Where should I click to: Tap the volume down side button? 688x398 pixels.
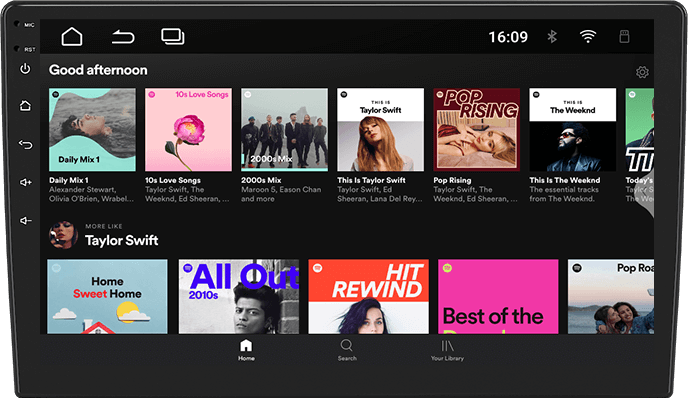click(25, 220)
